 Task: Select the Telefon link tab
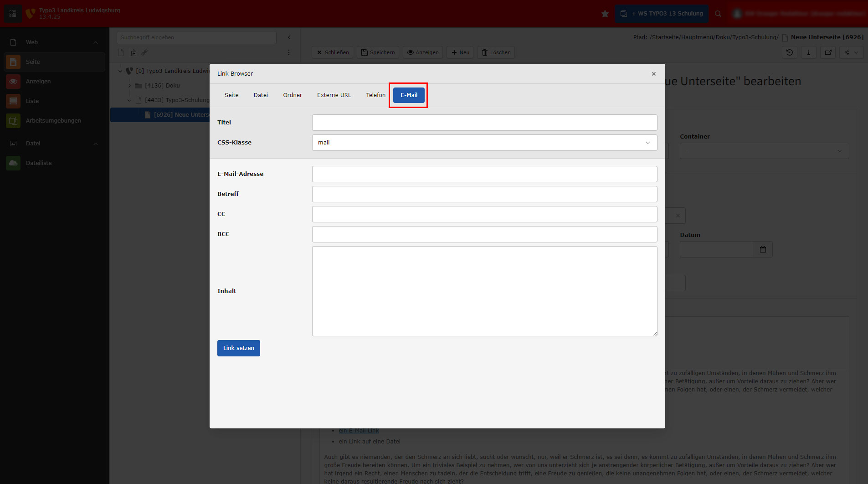coord(375,95)
